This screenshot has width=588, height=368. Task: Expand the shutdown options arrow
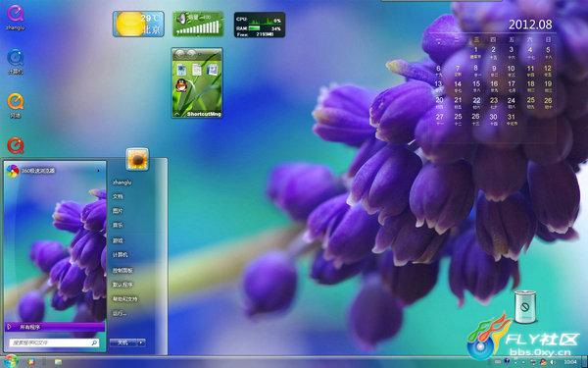click(140, 342)
